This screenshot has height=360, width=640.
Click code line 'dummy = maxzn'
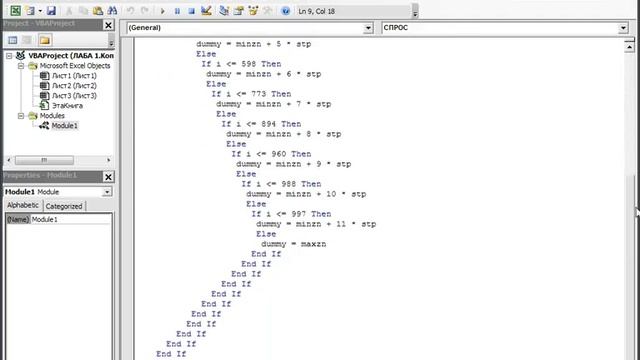click(293, 244)
